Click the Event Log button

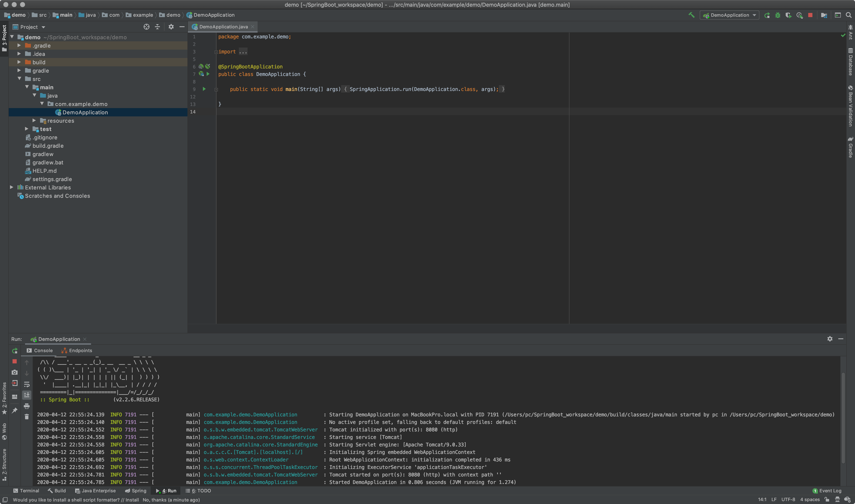[x=827, y=491]
